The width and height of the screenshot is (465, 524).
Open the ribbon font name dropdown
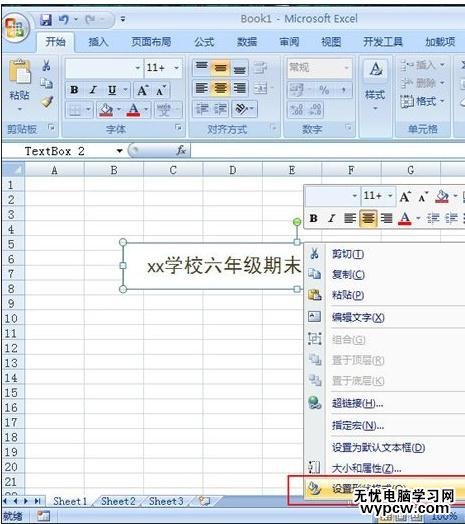137,68
